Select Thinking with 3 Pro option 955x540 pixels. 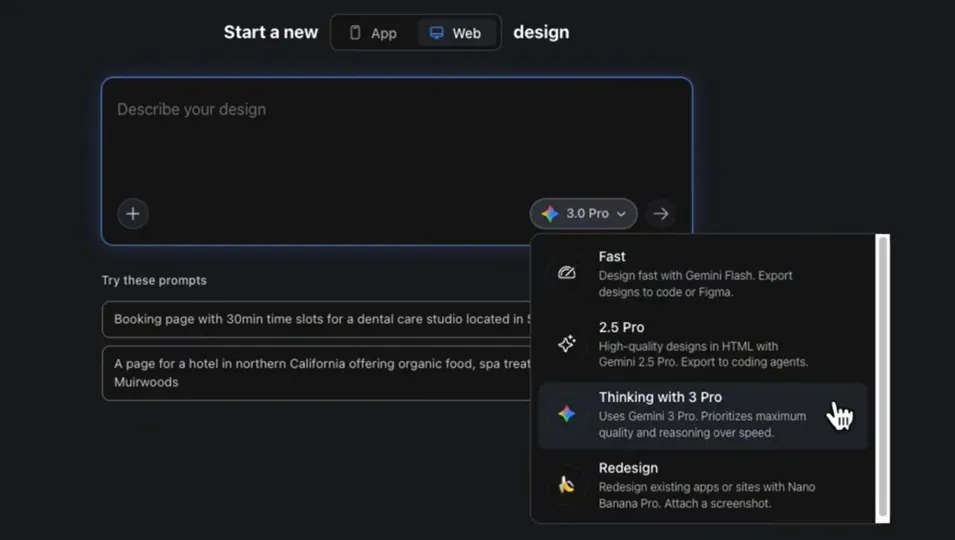pyautogui.click(x=703, y=415)
